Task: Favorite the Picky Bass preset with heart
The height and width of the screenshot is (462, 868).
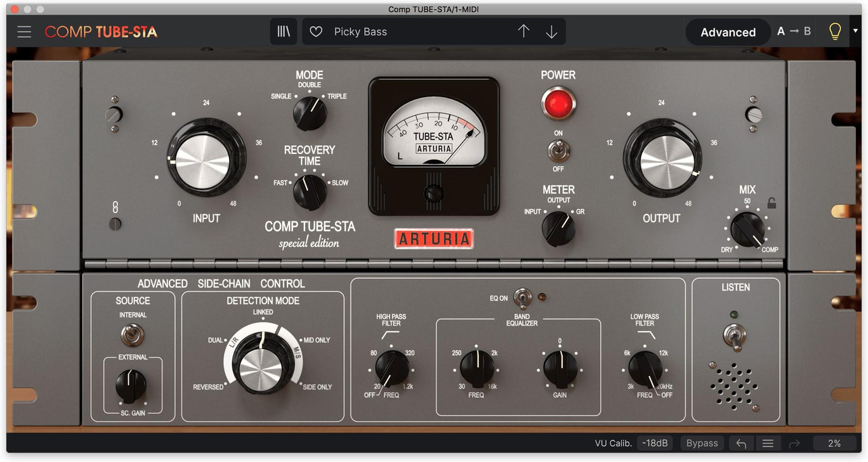Action: 315,32
